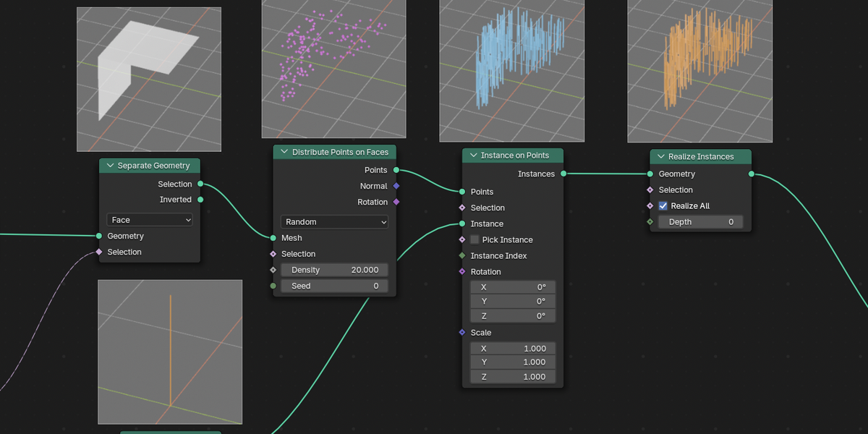Viewport: 868px width, 434px height.
Task: Click the Distribute Points Normal output socket
Action: [396, 186]
